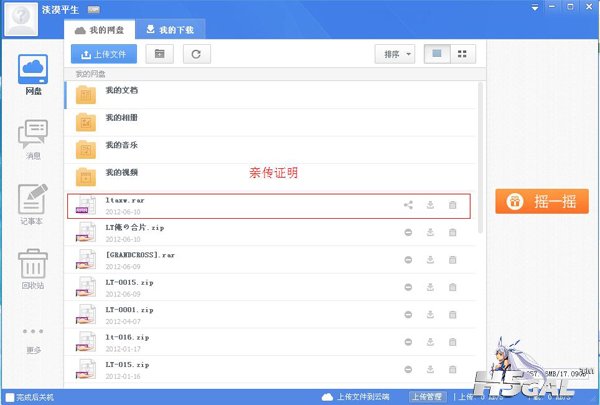Open the title bar dropdown menu arrow
This screenshot has width=600, height=405.
[x=535, y=7]
